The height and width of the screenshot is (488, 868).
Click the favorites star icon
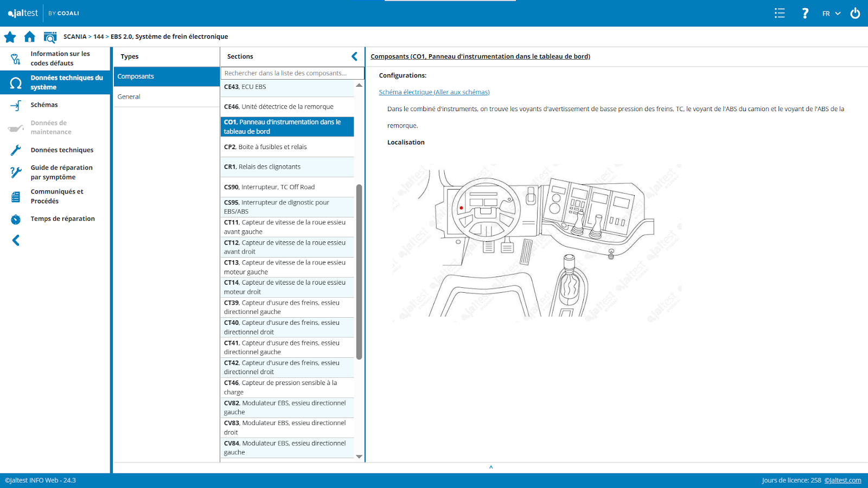point(10,37)
